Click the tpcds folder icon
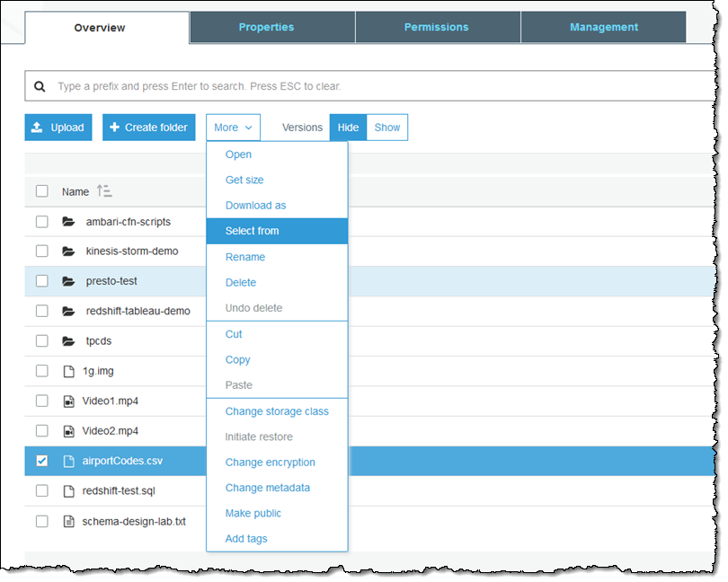Viewport: 728px width, 582px height. coord(68,341)
